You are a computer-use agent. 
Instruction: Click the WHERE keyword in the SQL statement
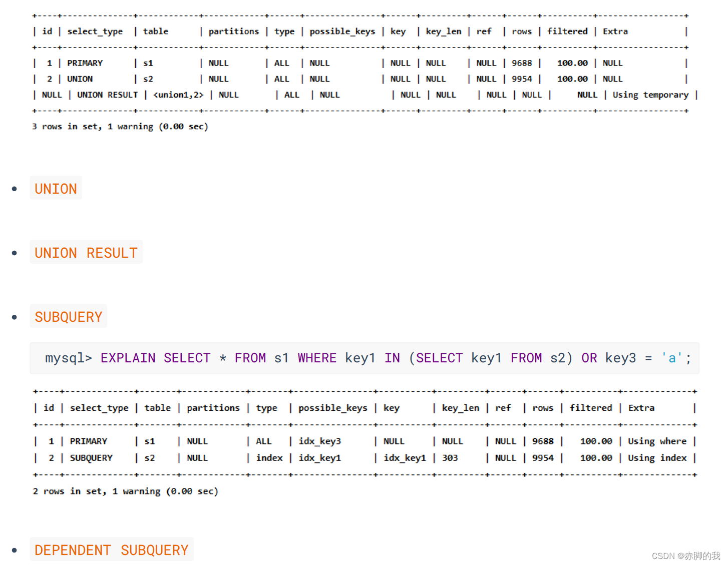317,358
